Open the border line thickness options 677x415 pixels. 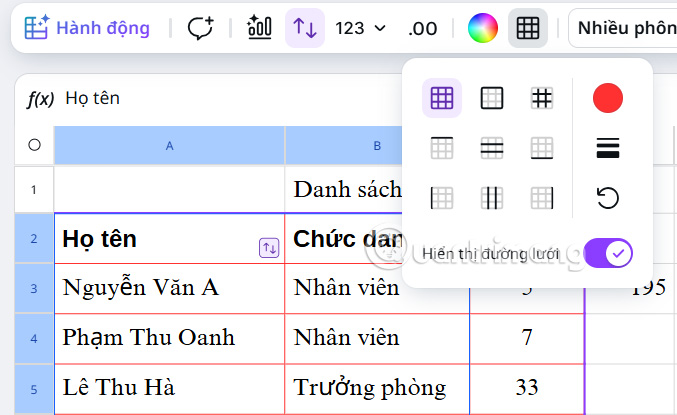click(608, 148)
